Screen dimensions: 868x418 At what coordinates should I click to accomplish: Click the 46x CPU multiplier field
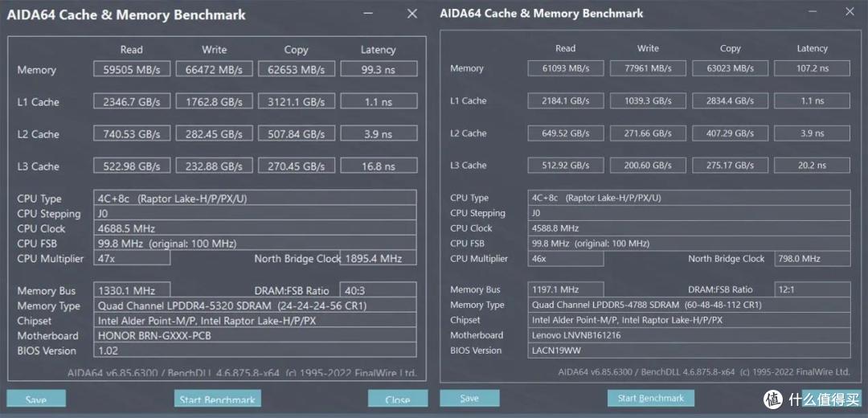tap(565, 258)
